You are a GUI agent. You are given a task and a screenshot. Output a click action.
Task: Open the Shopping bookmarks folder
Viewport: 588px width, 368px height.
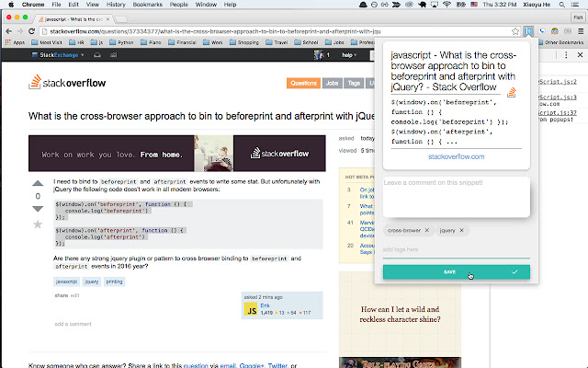[x=244, y=42]
